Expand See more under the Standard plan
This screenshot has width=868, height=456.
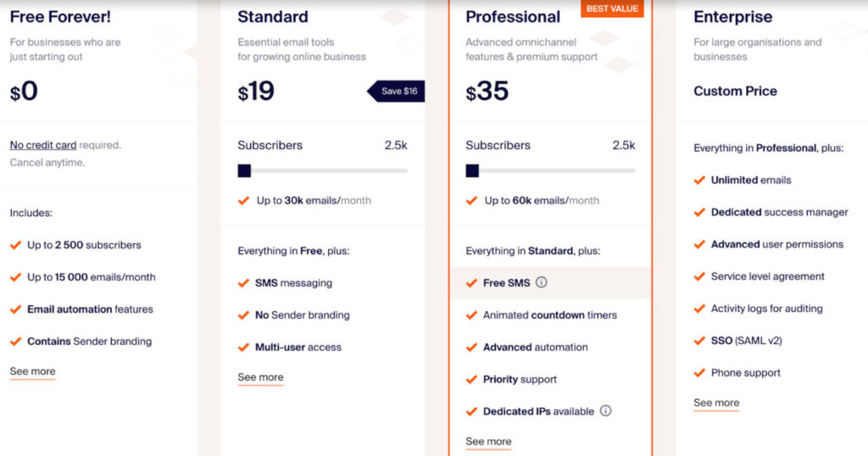260,378
